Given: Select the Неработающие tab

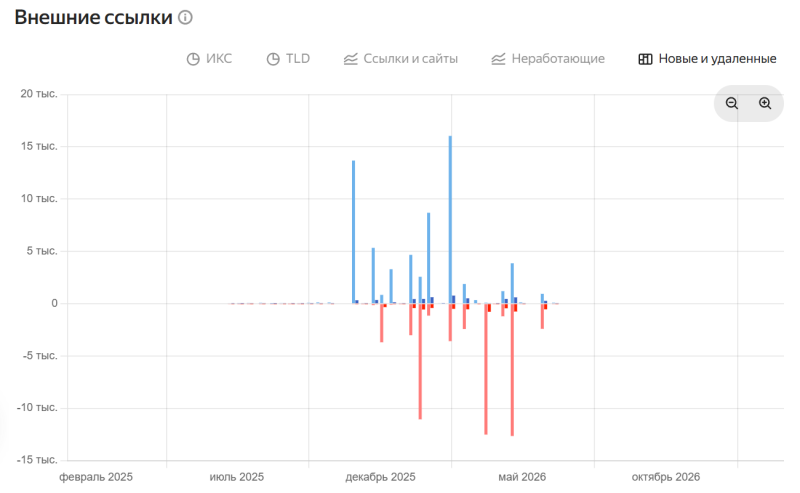Looking at the screenshot, I should (548, 59).
